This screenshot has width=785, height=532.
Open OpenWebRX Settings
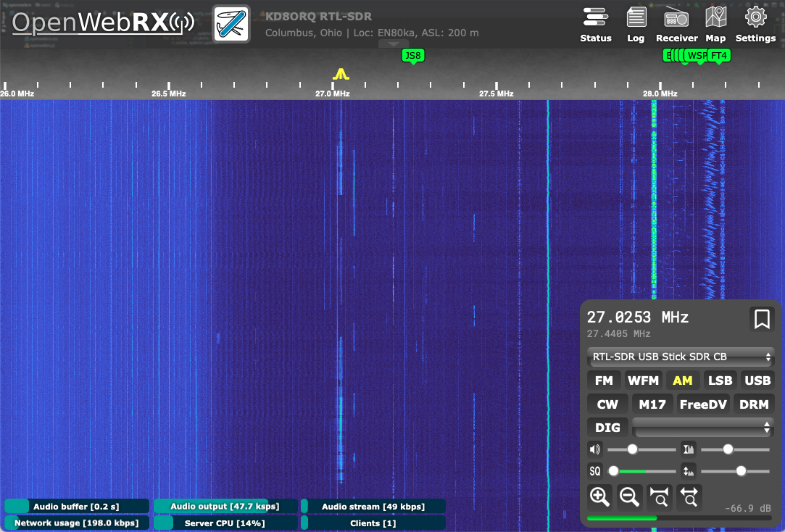pyautogui.click(x=755, y=24)
